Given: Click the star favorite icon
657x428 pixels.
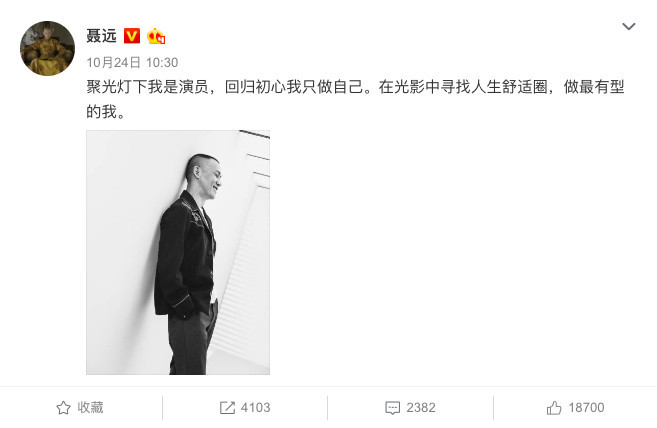Looking at the screenshot, I should tap(63, 407).
